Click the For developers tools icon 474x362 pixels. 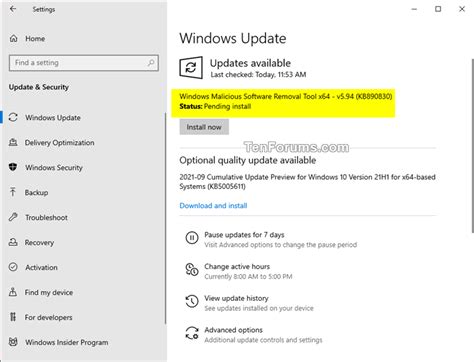(13, 317)
